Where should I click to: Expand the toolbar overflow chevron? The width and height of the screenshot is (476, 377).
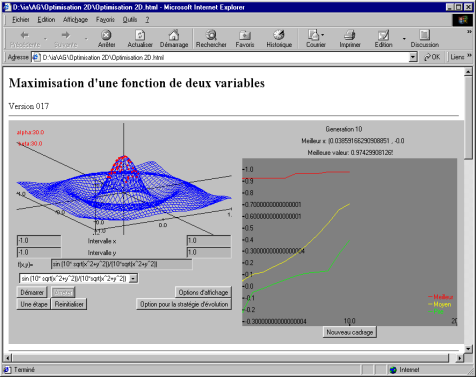point(469,32)
